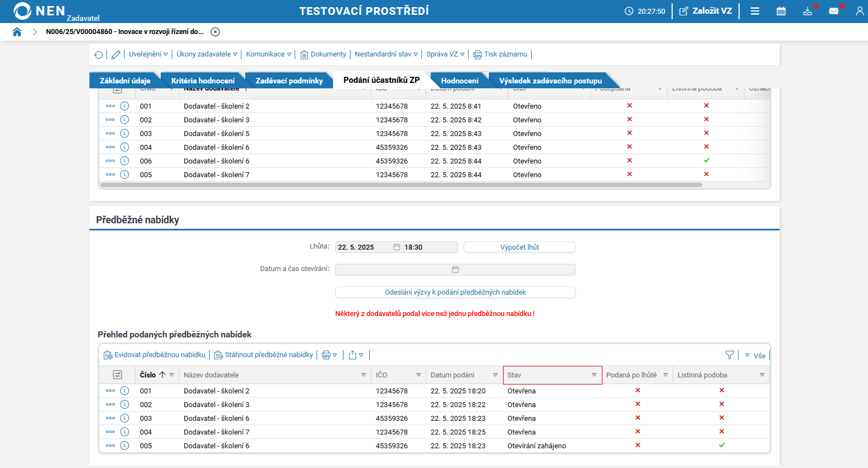The height and width of the screenshot is (468, 868).
Task: Click the filter funnel icon
Action: click(x=729, y=355)
